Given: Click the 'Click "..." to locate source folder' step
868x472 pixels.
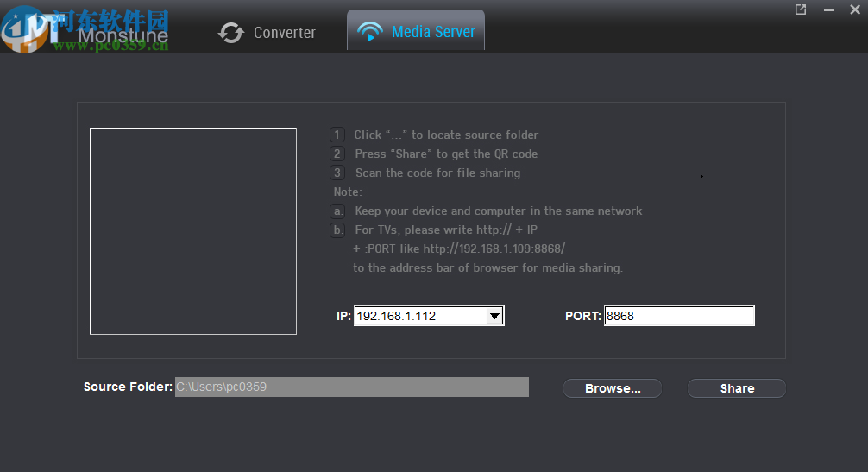Looking at the screenshot, I should tap(446, 135).
